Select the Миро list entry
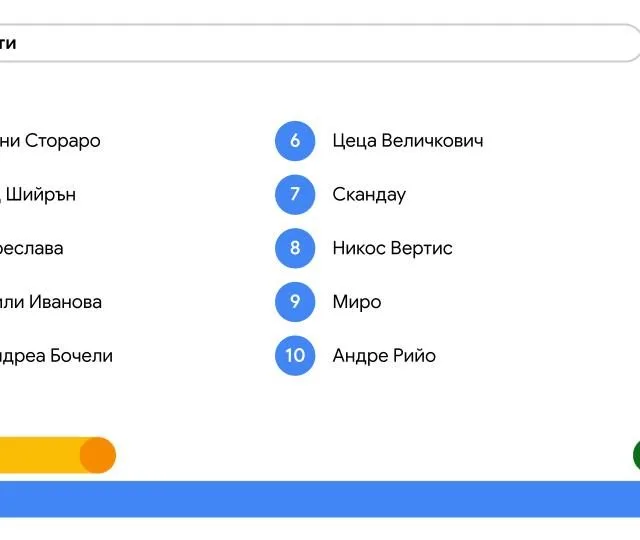The image size is (640, 540). (x=357, y=302)
